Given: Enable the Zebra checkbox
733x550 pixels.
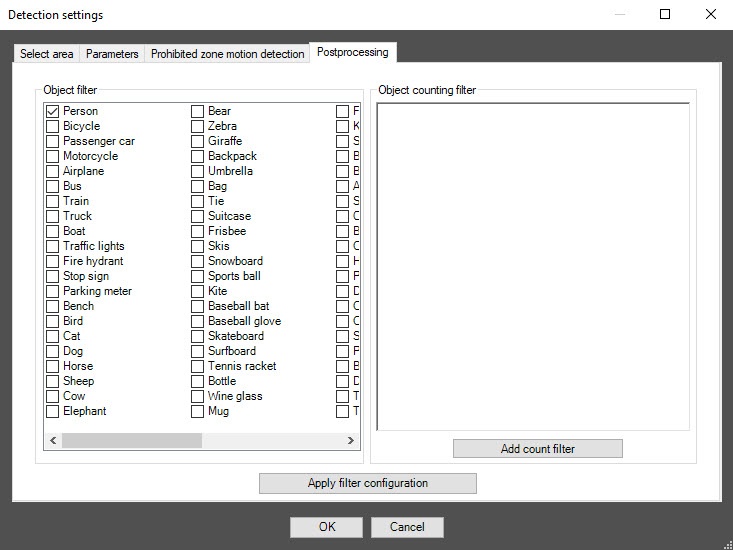Looking at the screenshot, I should point(197,126).
